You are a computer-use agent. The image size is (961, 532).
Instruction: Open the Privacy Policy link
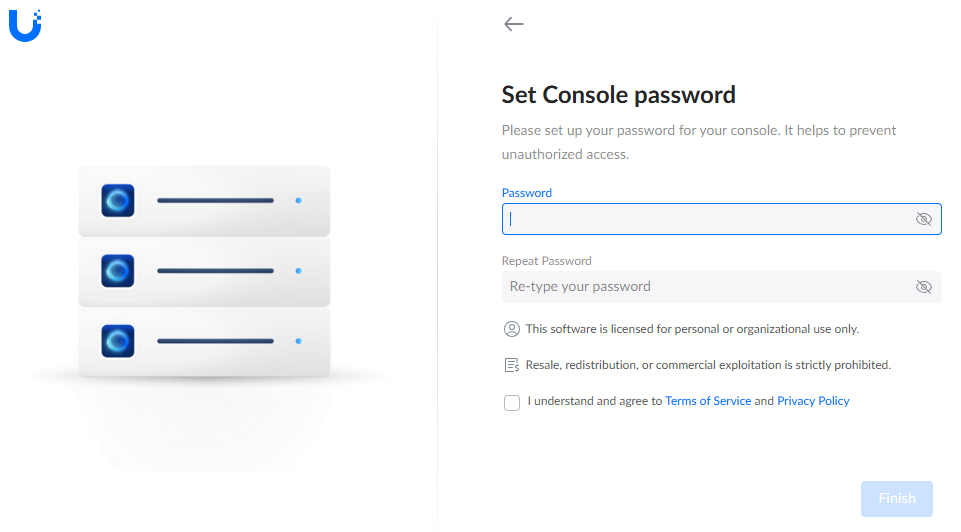[x=813, y=401]
